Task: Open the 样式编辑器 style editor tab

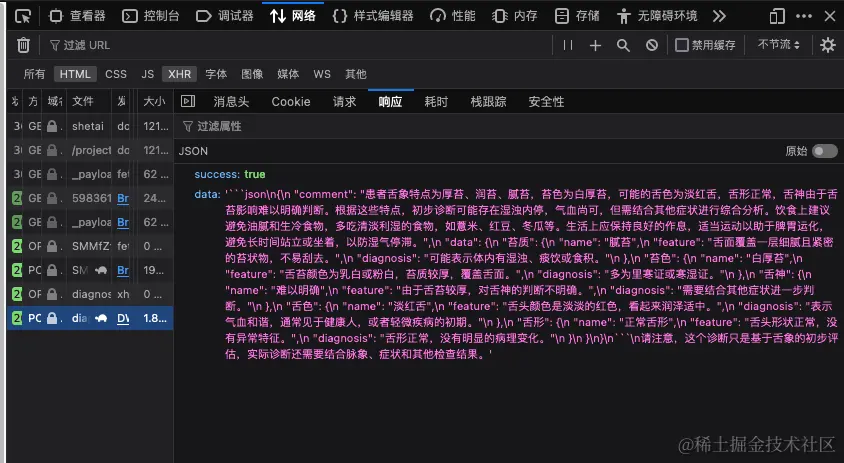Action: click(372, 16)
